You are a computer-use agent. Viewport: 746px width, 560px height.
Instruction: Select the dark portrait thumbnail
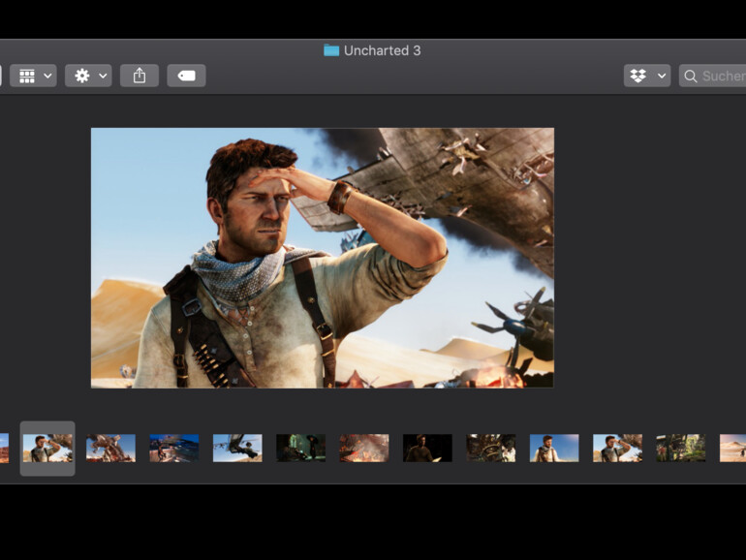[x=427, y=449]
